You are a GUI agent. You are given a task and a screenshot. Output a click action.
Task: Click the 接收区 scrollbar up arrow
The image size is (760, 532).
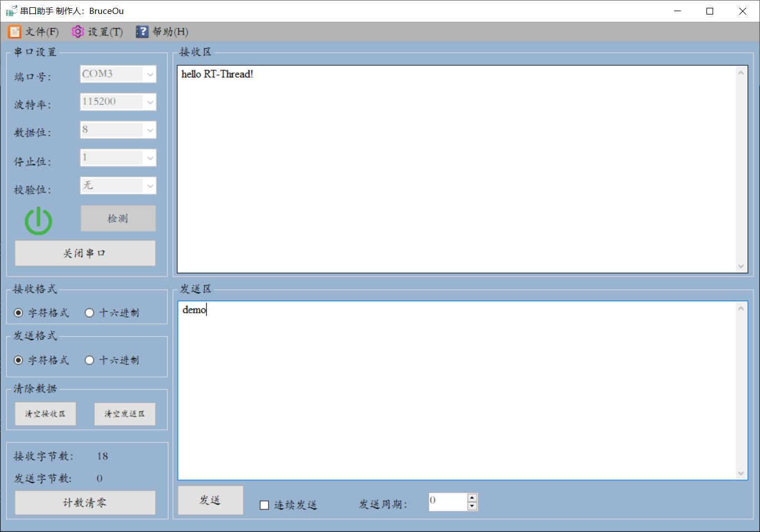(741, 72)
